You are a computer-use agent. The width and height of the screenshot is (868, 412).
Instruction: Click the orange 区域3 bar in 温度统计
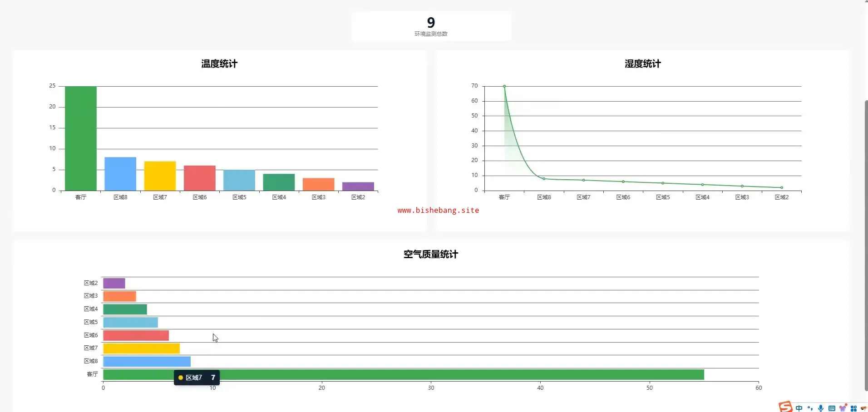pyautogui.click(x=319, y=184)
